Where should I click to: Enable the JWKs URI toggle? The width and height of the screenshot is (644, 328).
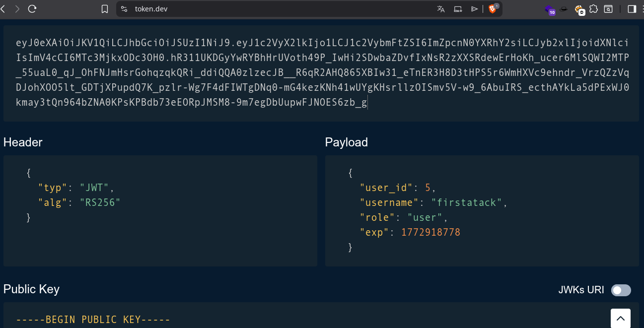pos(621,290)
